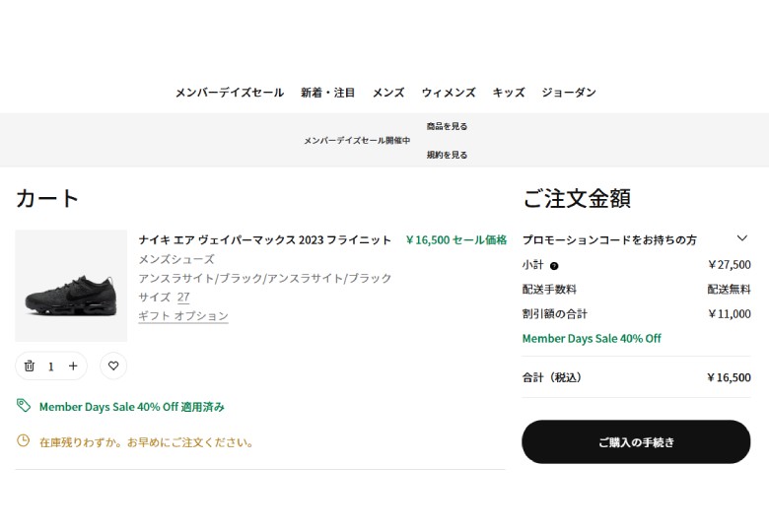Click the low-stock clock icon
Screen dimensions: 769x532
click(x=23, y=440)
